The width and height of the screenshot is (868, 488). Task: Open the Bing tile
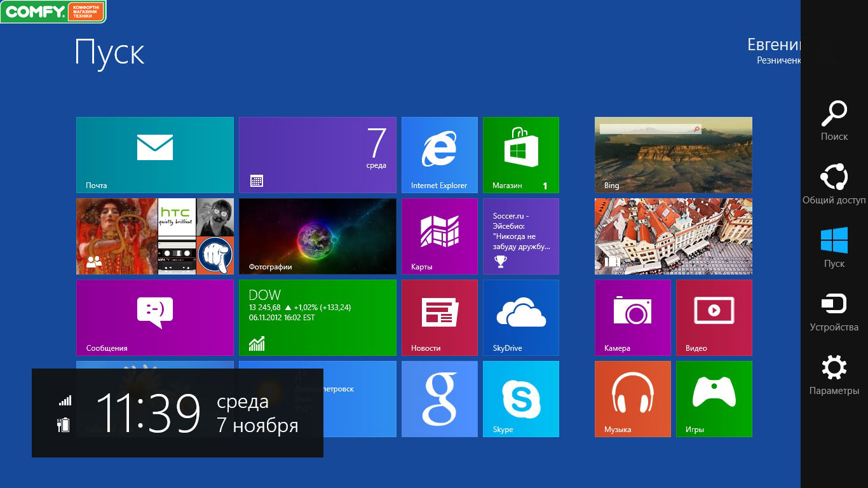tap(674, 155)
